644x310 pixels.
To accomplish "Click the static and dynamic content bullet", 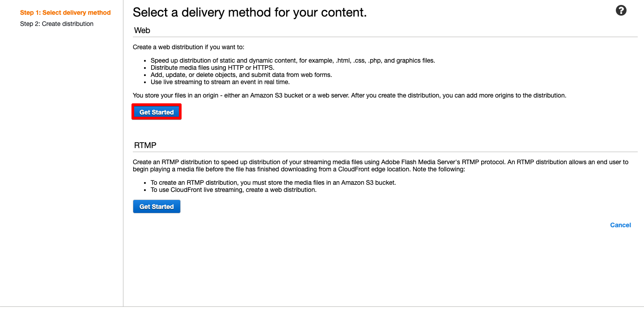I will (292, 60).
